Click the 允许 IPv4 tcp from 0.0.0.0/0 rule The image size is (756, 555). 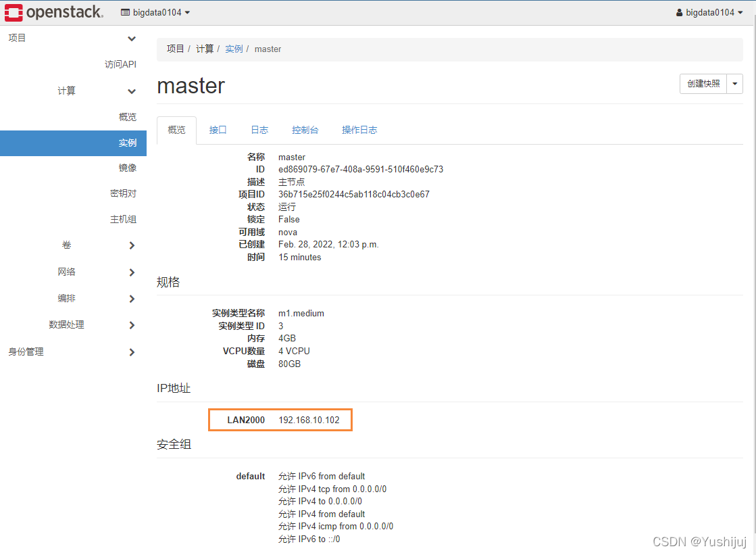[332, 489]
